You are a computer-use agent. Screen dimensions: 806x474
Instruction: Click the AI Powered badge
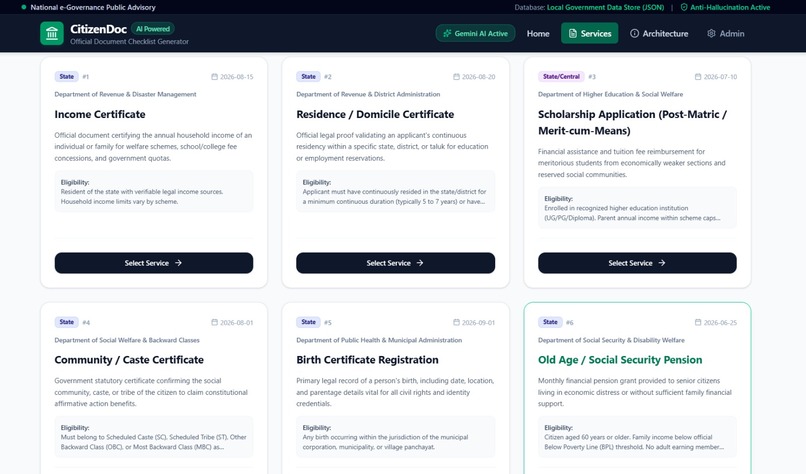(153, 29)
